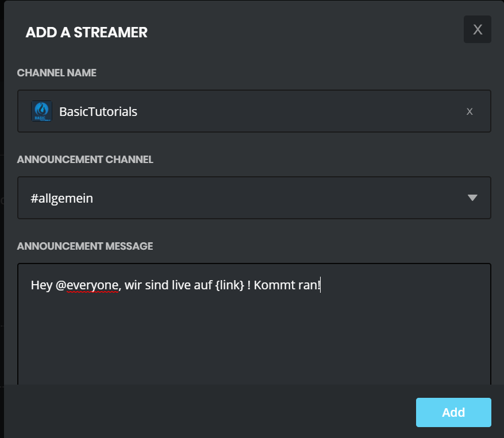Click the BasicTutorials channel name text
504x438 pixels.
[x=98, y=111]
